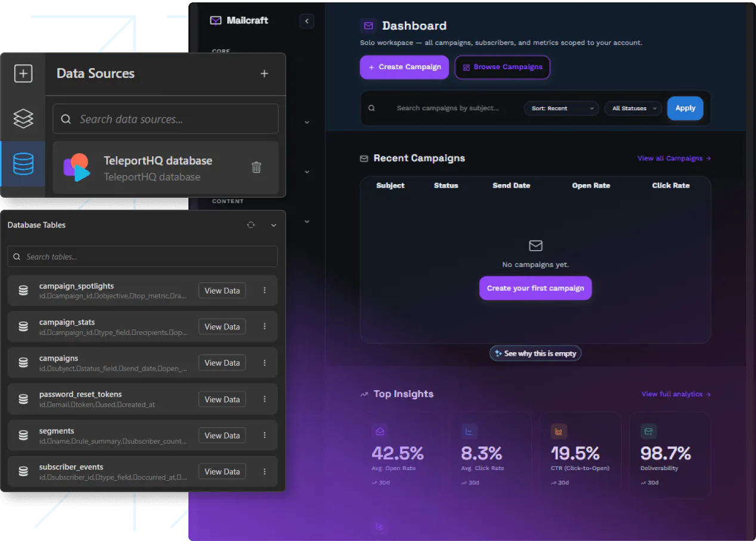The image size is (756, 541).
Task: Open more options for campaign_spotlights table
Action: tap(265, 291)
